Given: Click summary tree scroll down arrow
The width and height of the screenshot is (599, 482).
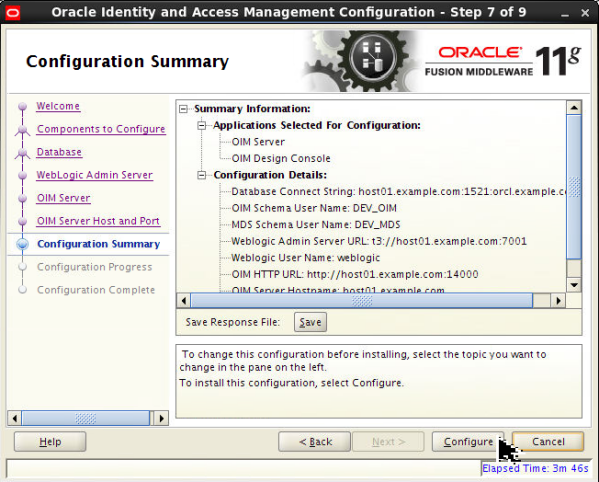Looking at the screenshot, I should click(x=574, y=285).
